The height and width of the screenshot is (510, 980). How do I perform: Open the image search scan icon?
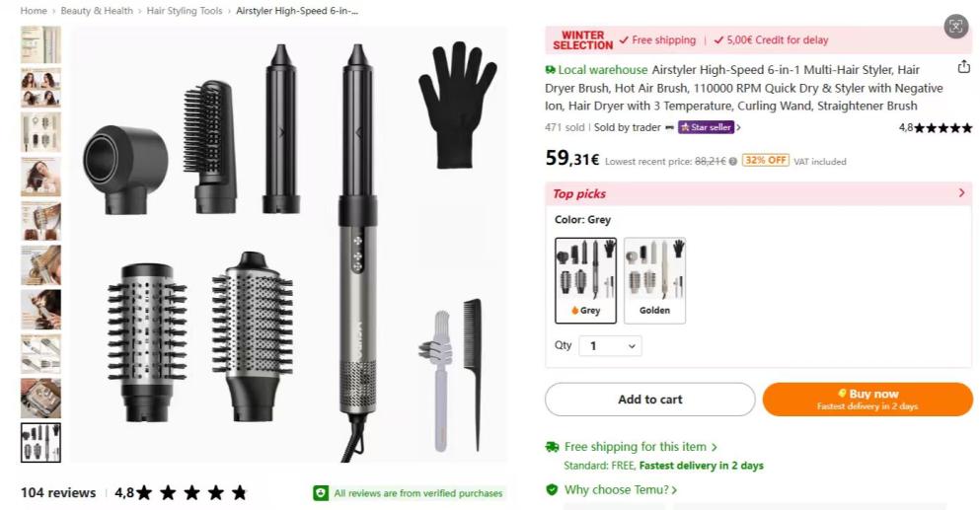click(x=955, y=27)
